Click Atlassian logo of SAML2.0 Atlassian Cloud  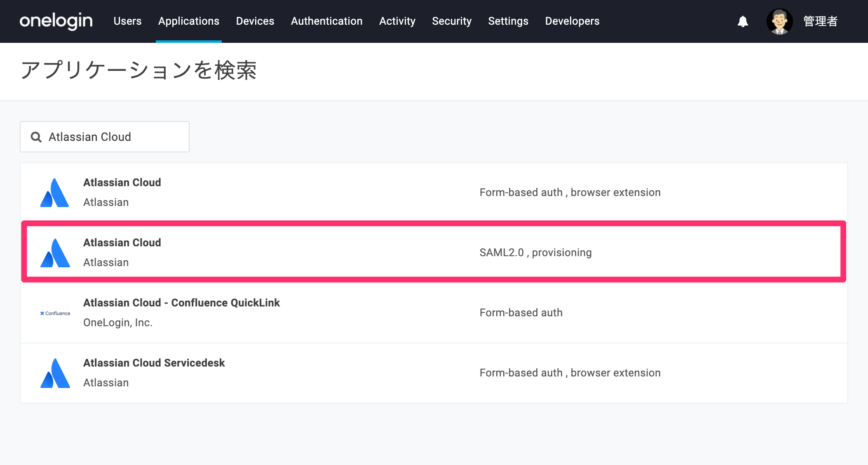click(x=55, y=252)
